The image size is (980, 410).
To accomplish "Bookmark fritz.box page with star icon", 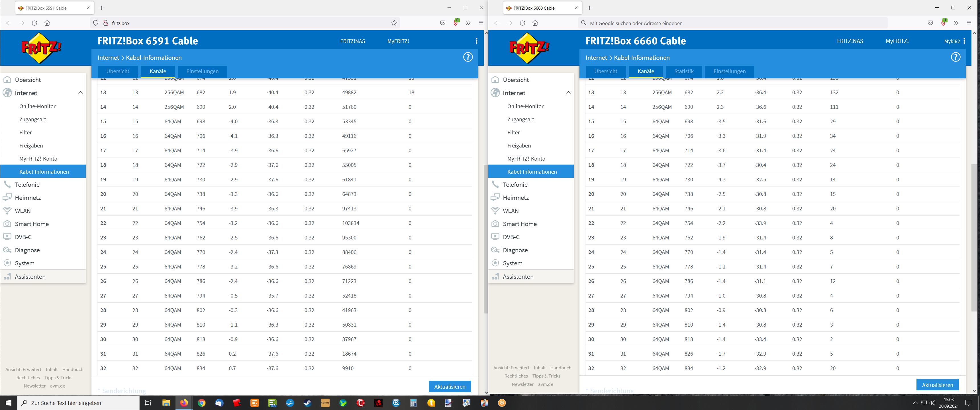I will tap(394, 23).
